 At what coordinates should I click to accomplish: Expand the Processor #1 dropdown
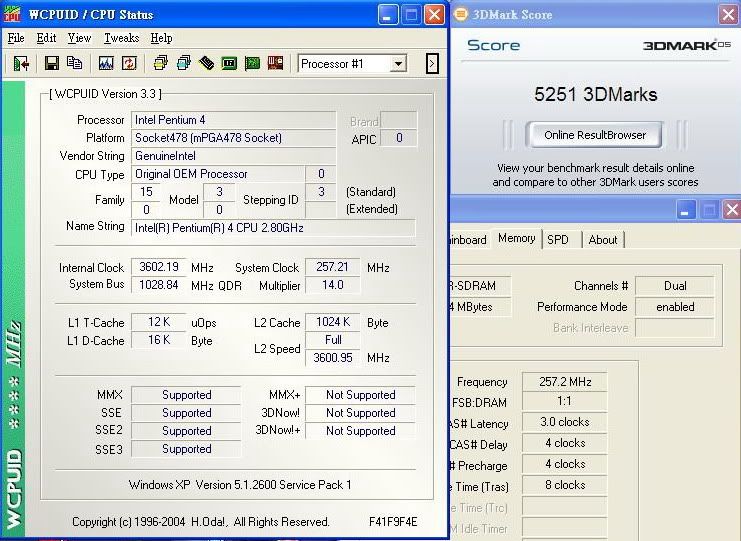[x=398, y=64]
